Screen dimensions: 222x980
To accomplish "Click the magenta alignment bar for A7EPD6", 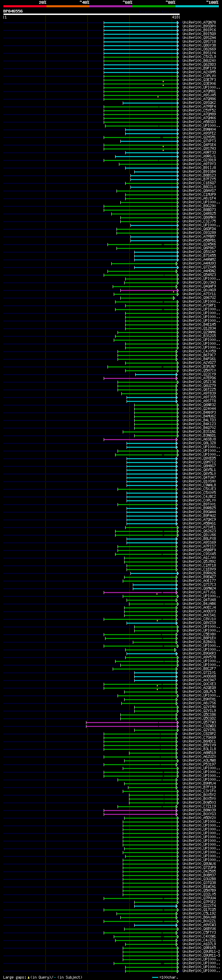I will tap(140, 378).
